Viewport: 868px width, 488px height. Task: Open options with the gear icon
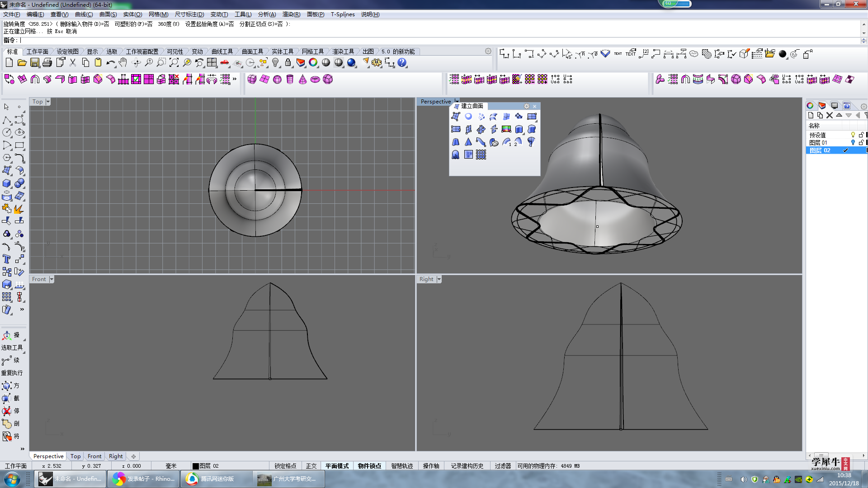point(377,63)
